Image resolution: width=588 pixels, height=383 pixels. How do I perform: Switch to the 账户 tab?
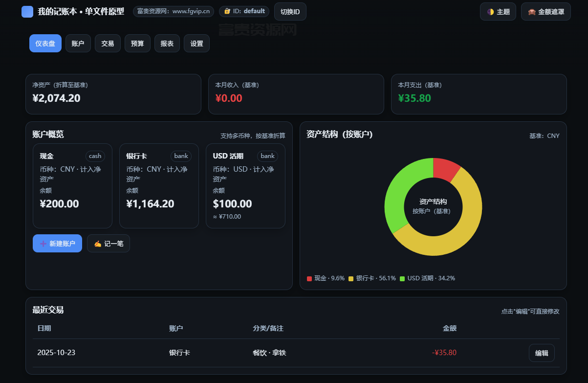[78, 44]
